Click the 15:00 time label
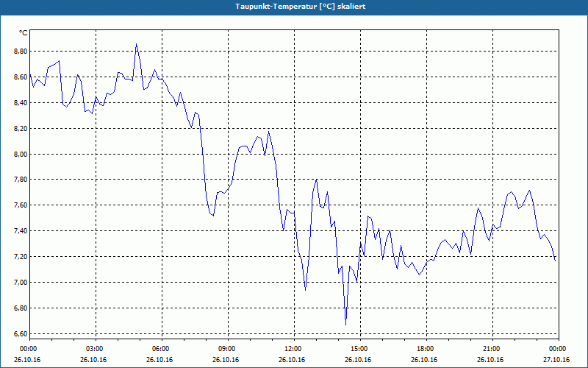The width and height of the screenshot is (588, 368). [x=361, y=349]
